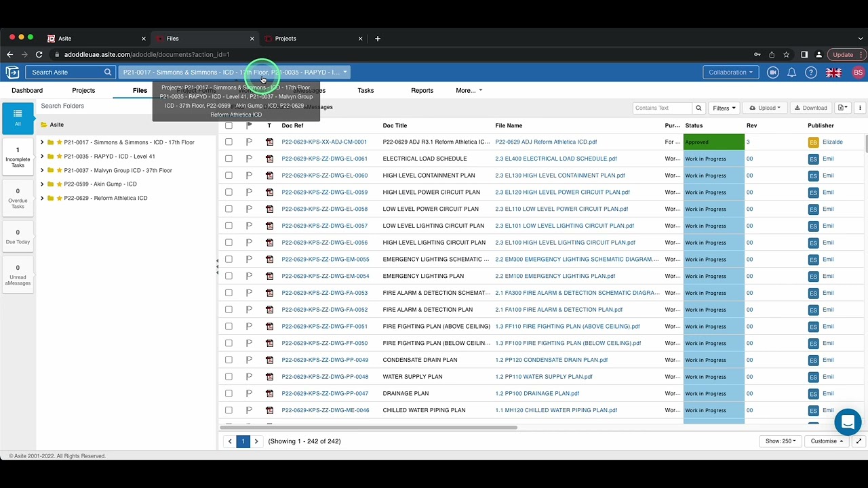Click the search magnifier in Search Asite box
This screenshot has width=868, height=488.
[107, 72]
